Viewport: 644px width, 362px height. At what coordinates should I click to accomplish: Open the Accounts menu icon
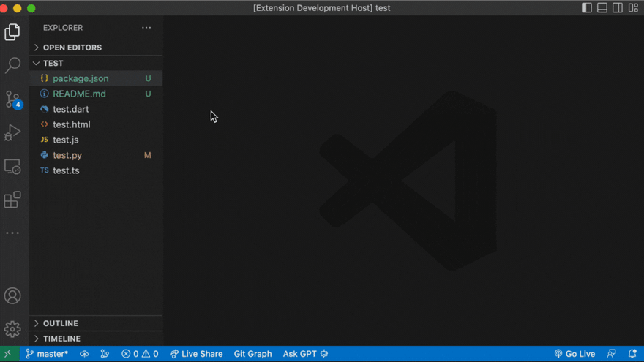12,296
